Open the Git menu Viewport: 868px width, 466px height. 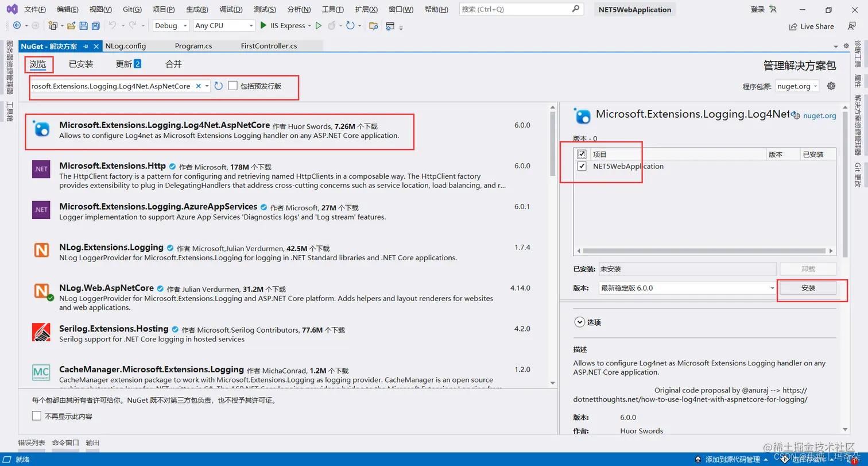pos(132,10)
